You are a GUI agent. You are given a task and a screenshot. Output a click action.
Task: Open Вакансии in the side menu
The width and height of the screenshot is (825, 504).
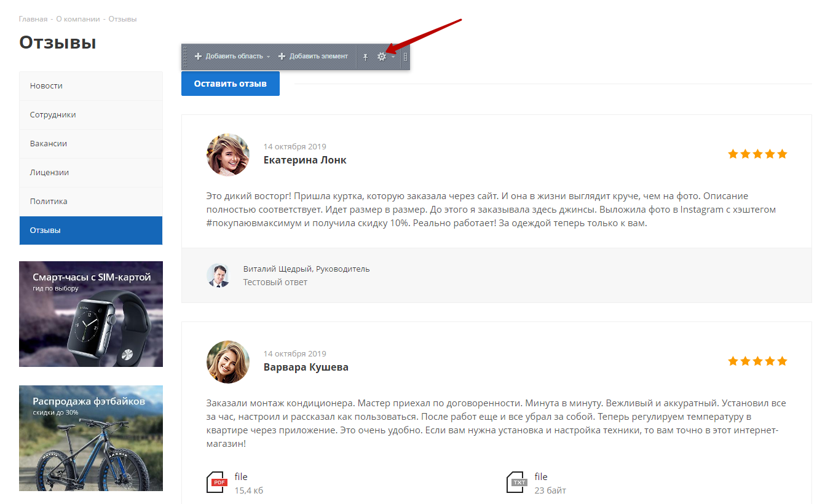[91, 144]
